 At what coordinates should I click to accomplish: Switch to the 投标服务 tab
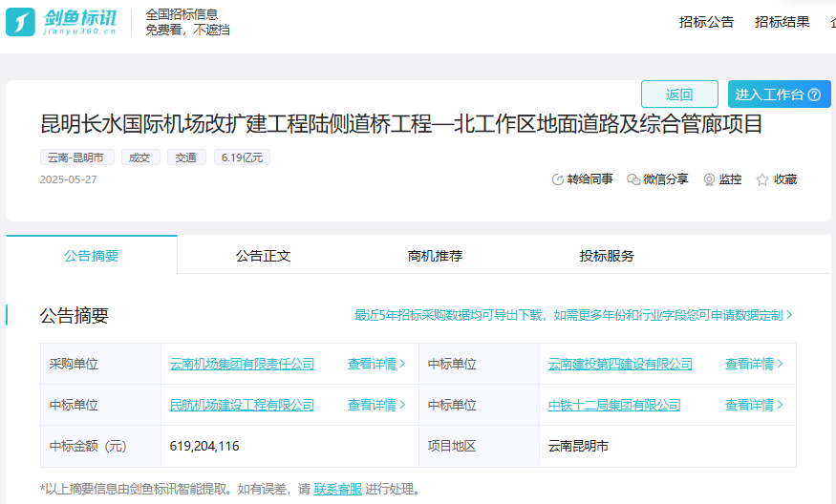pos(607,256)
